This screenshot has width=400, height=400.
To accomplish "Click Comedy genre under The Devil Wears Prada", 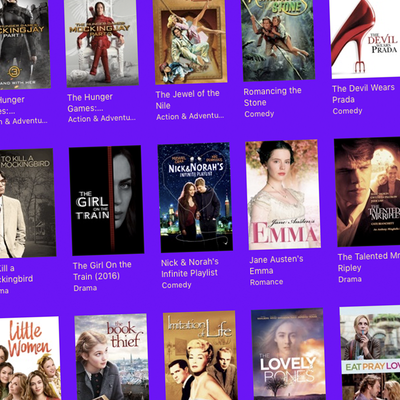I will tap(347, 111).
